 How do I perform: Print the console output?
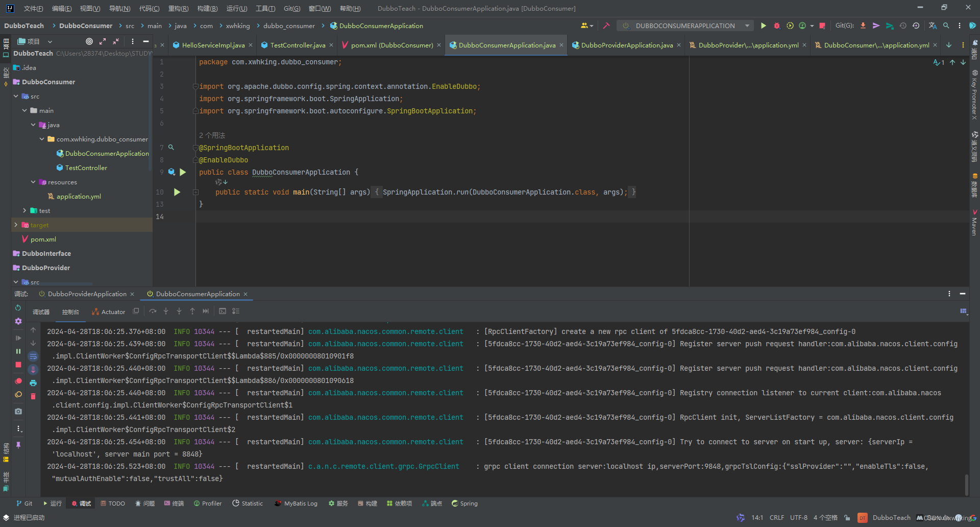(x=33, y=383)
